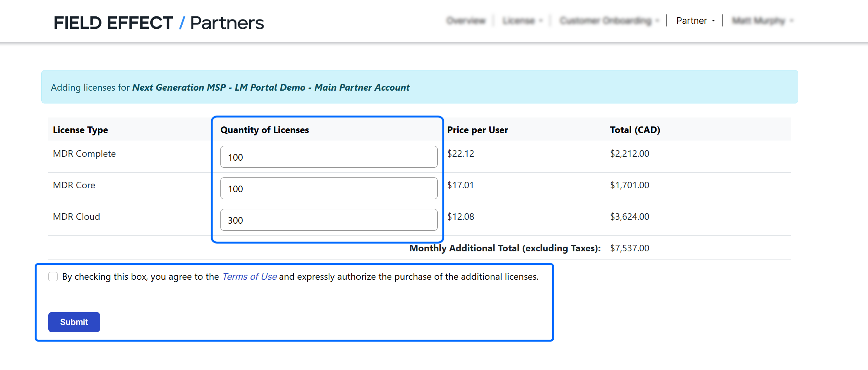Open the Terms of Use link

[x=250, y=277]
